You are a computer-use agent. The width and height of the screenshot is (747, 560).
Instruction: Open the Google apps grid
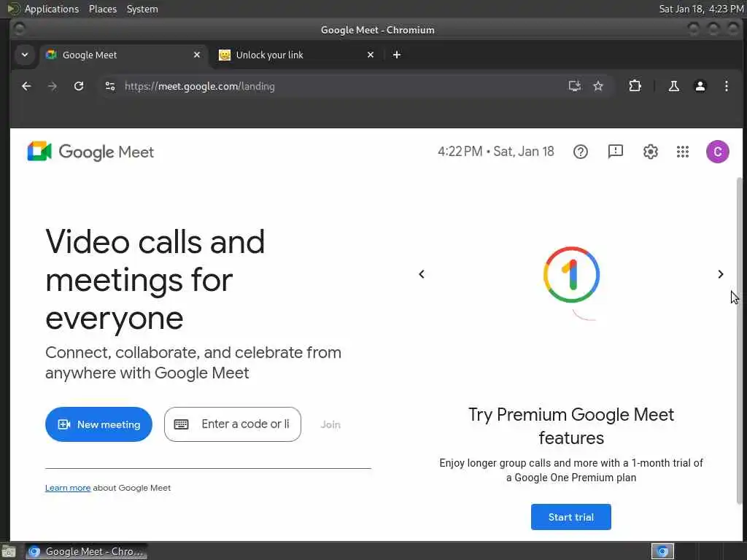[x=683, y=152]
